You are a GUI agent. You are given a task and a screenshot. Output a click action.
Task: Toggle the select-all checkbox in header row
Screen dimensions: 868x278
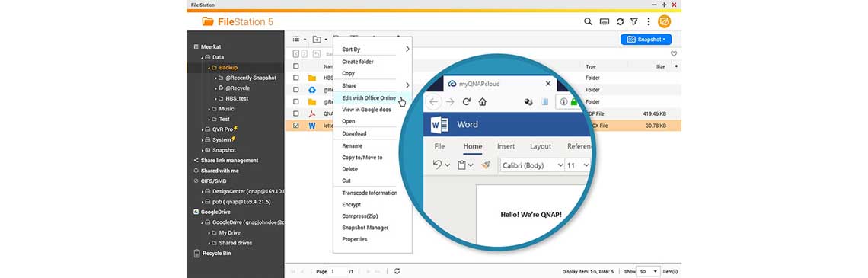click(x=296, y=66)
